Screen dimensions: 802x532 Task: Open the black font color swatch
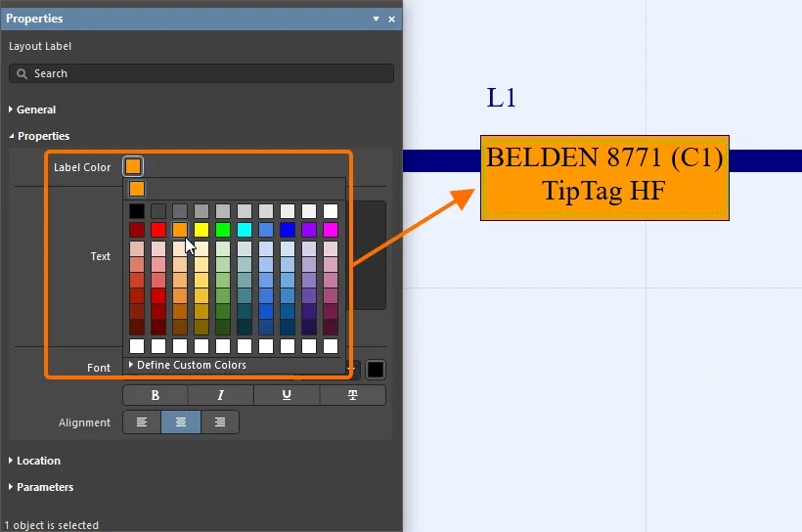coord(376,370)
